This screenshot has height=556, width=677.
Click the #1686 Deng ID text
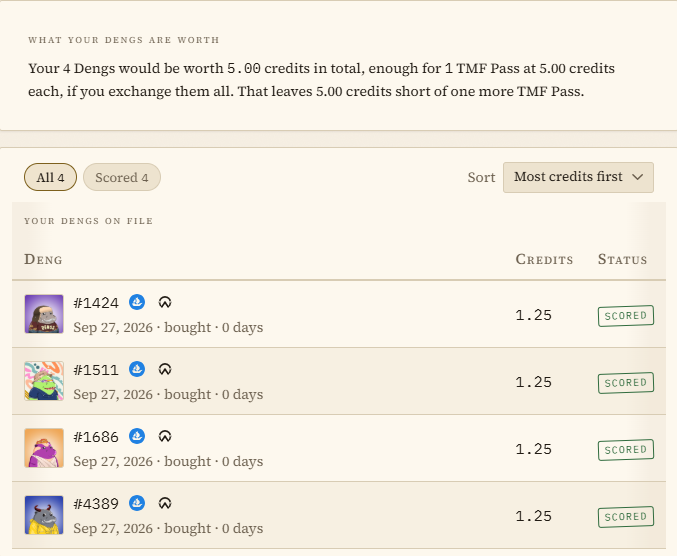(x=96, y=437)
